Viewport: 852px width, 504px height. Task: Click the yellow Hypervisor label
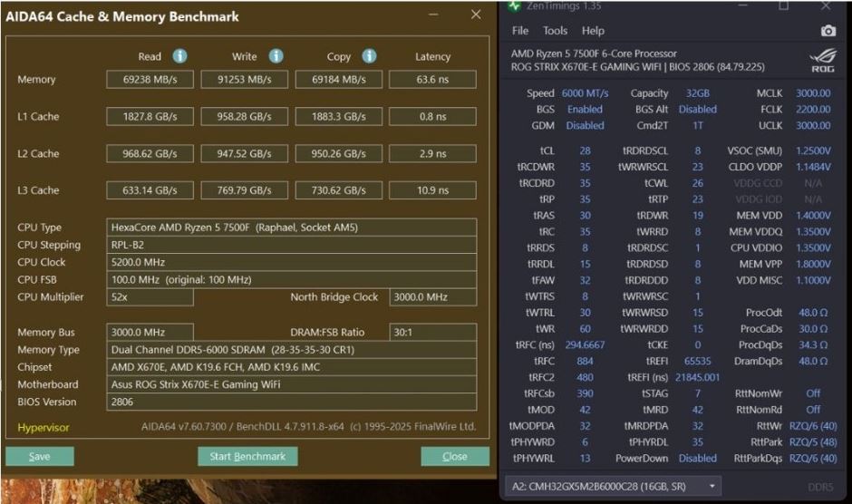click(x=44, y=428)
